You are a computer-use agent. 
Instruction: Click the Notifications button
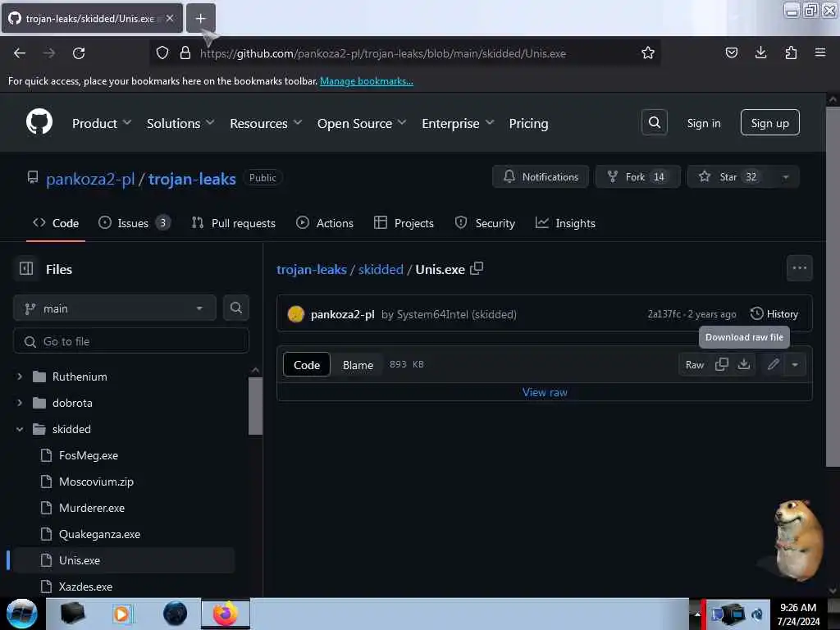(x=541, y=177)
